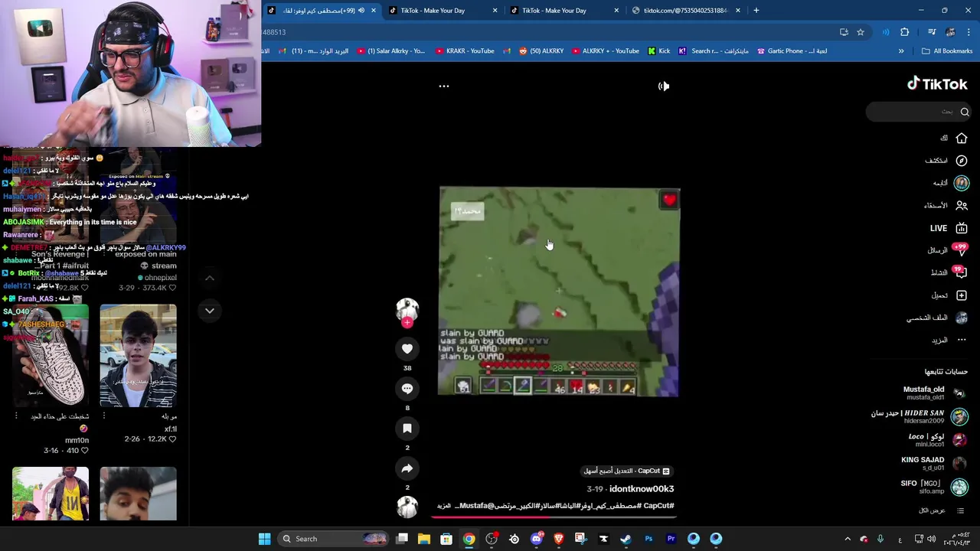Open the KRAKR - YouTube bookmark
Viewport: 980px width, 551px height.
[465, 51]
